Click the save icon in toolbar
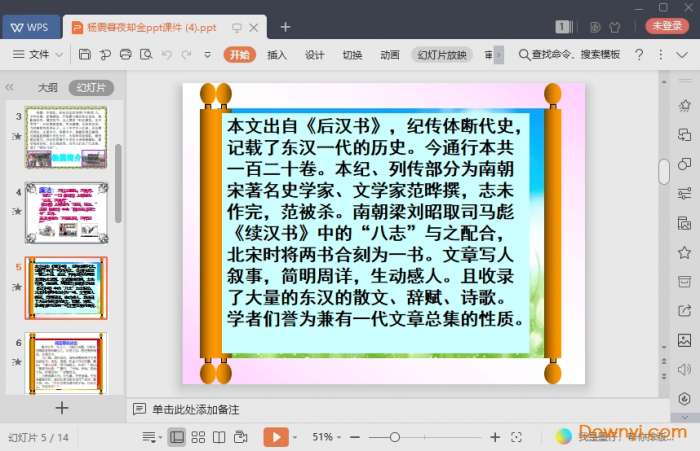Screen dimensions: 700x451 click(x=84, y=54)
